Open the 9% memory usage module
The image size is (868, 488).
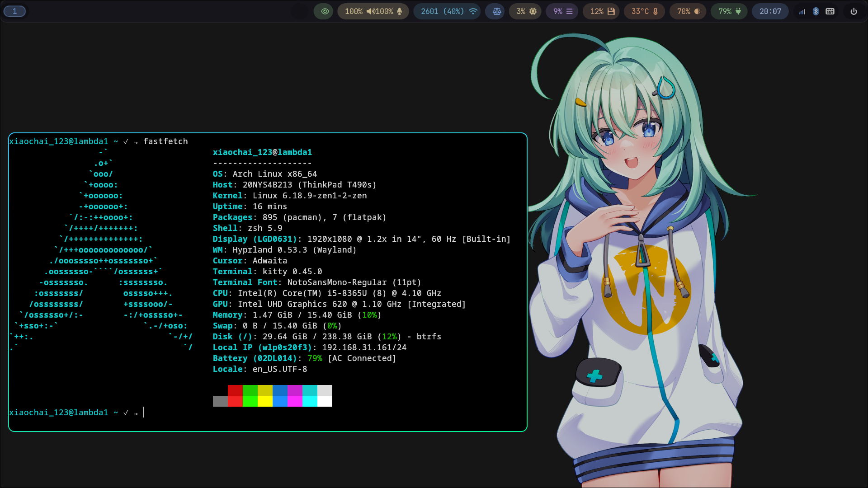pyautogui.click(x=563, y=11)
